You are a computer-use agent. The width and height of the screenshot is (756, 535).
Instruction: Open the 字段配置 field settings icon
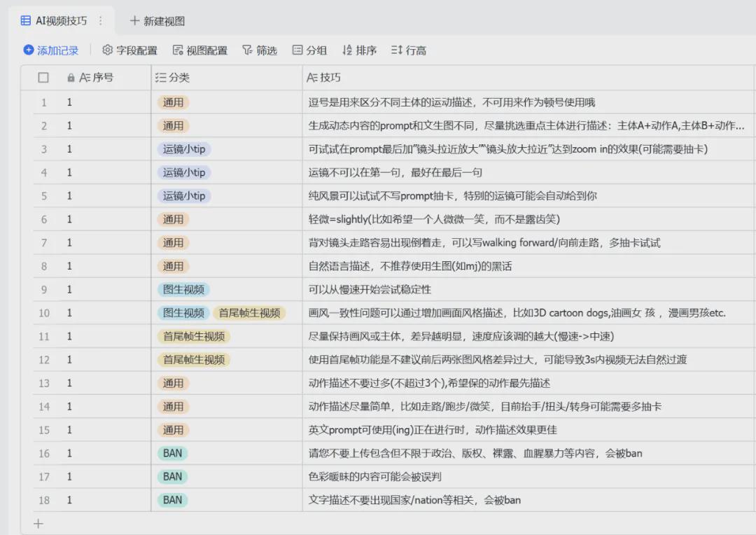tap(108, 50)
